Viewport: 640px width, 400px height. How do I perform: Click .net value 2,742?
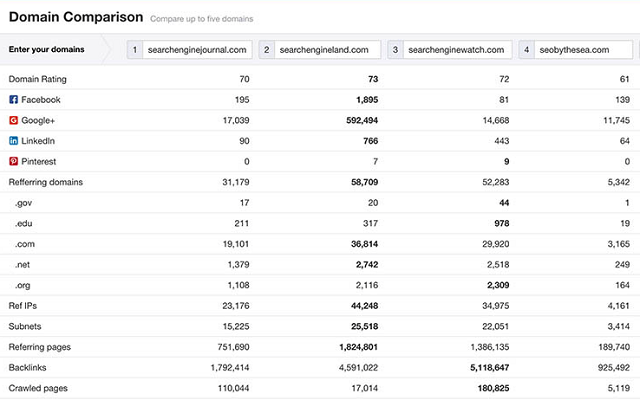[x=367, y=264]
